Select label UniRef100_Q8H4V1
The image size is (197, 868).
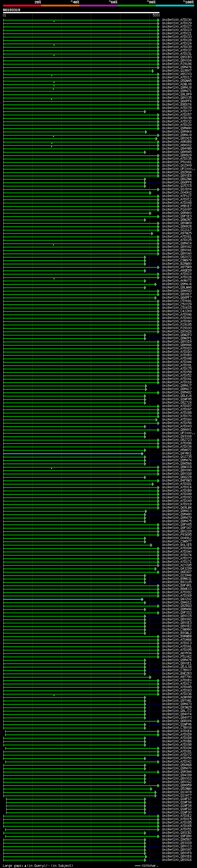pyautogui.click(x=177, y=430)
